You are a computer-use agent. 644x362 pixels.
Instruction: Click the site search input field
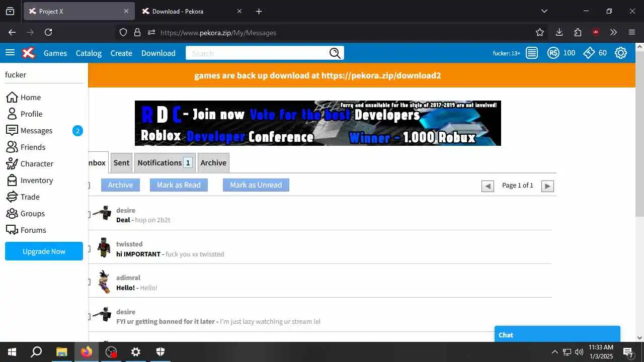coord(257,53)
